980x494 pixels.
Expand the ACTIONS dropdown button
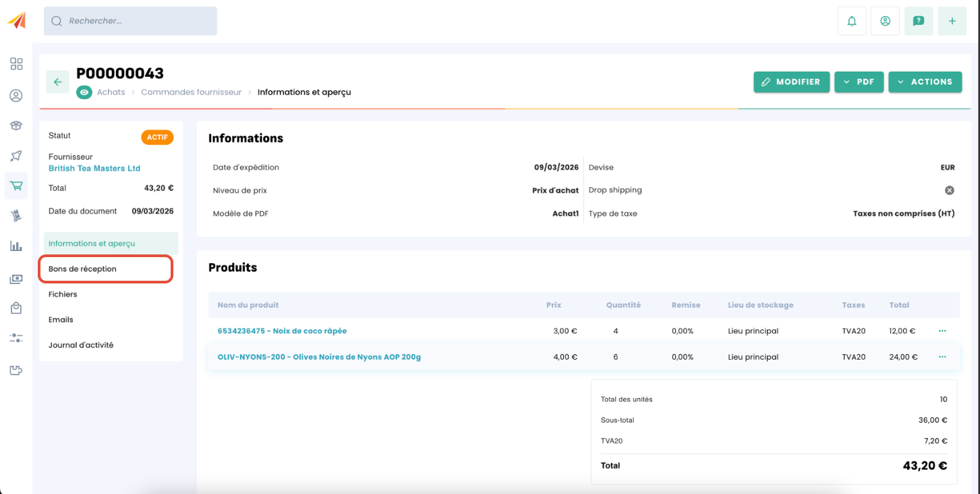925,82
